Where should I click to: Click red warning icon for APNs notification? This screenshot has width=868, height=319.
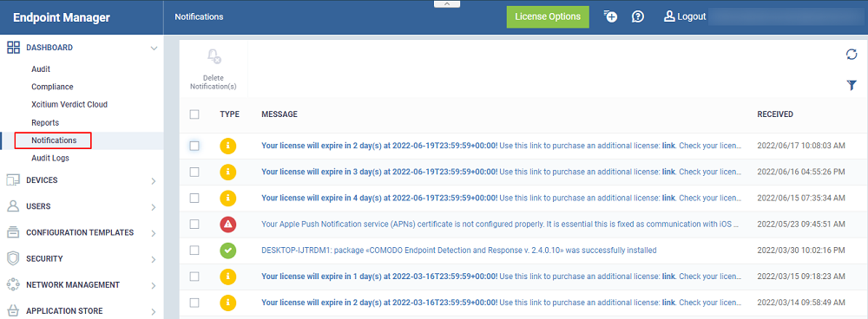coord(228,224)
